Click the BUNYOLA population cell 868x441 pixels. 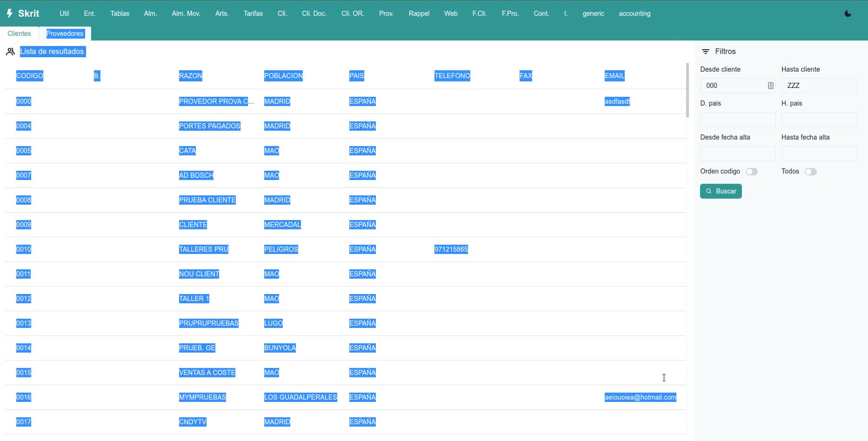coord(280,348)
